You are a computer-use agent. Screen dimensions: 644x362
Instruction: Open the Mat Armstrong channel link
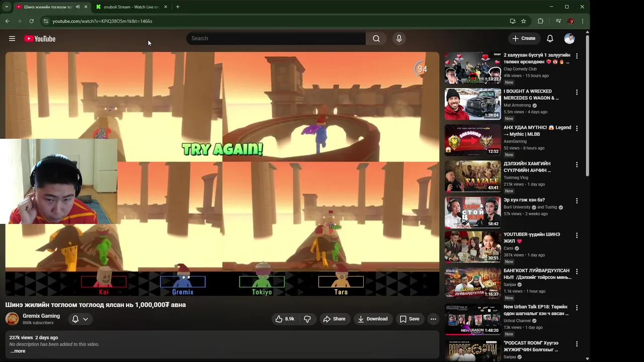point(517,105)
